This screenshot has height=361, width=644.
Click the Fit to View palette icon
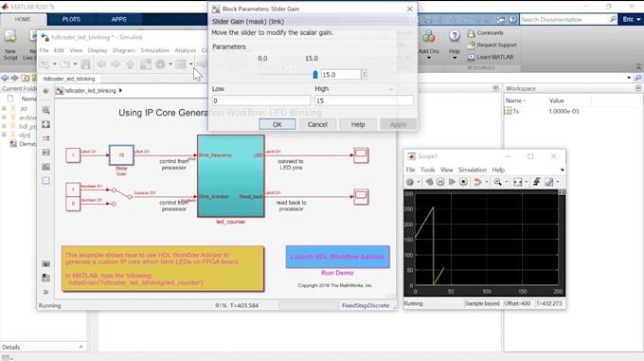coord(45,124)
